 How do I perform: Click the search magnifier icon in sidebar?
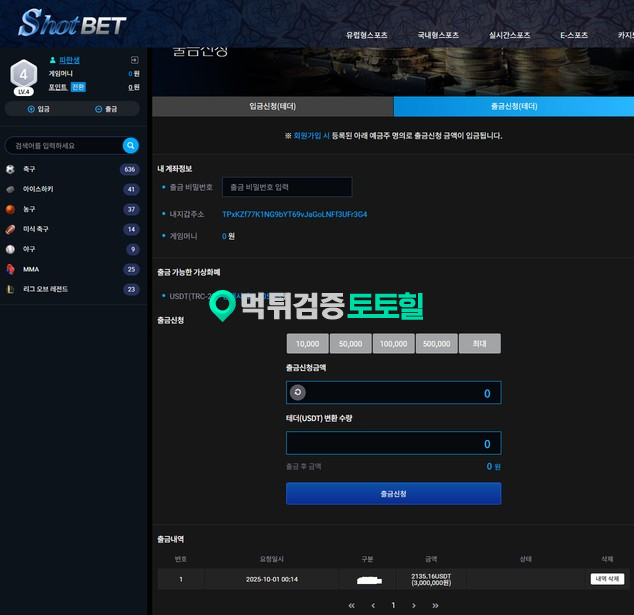tap(130, 146)
